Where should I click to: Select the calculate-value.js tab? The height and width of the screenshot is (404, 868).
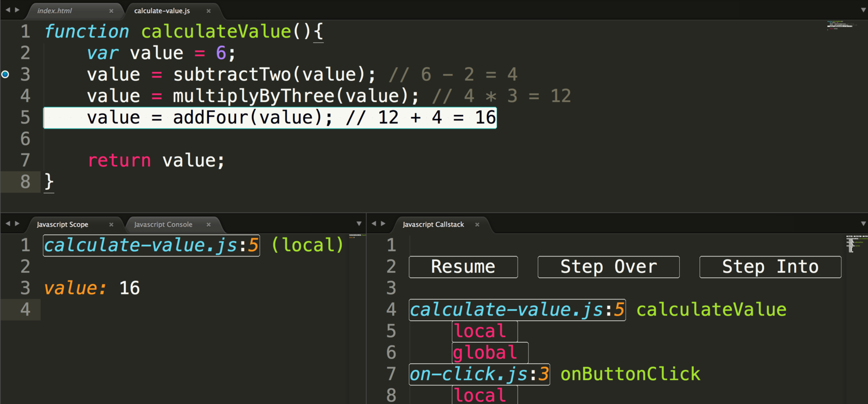tap(162, 11)
